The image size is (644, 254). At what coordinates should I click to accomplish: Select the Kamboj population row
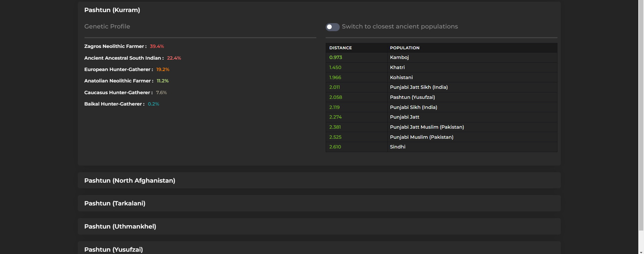[441, 57]
